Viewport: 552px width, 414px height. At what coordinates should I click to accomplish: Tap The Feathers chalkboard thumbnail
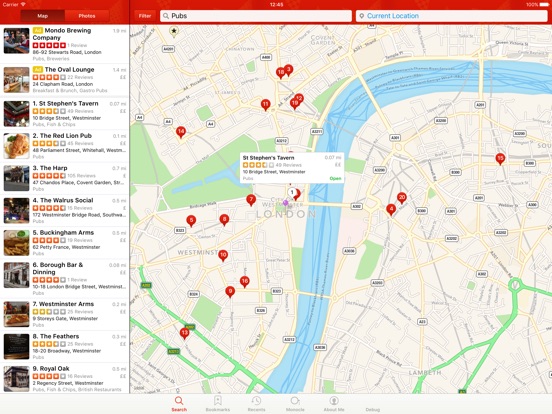pos(17,347)
